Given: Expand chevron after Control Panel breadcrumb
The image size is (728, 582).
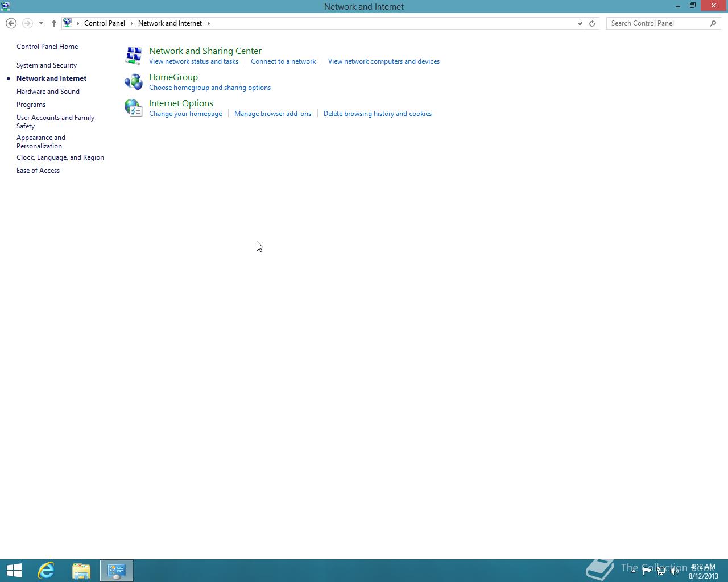Looking at the screenshot, I should click(131, 23).
